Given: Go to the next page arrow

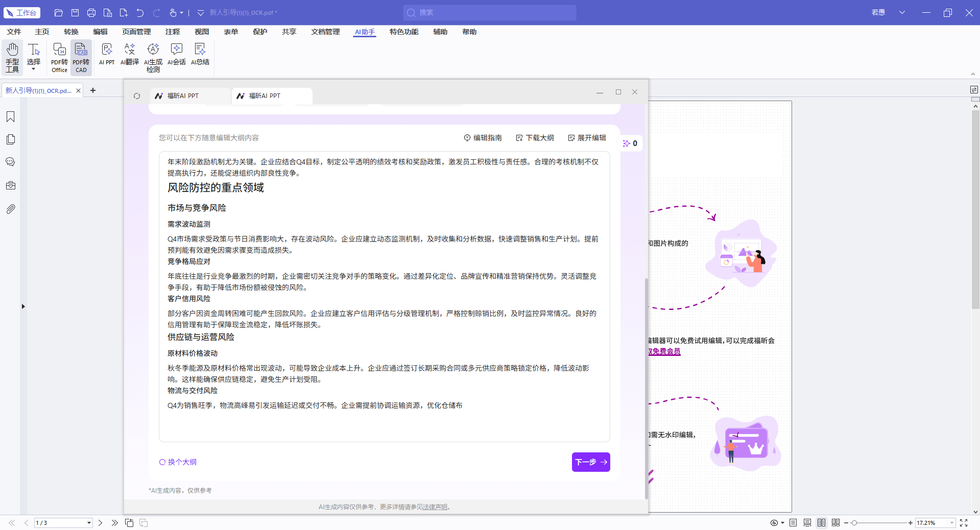Looking at the screenshot, I should [x=100, y=523].
